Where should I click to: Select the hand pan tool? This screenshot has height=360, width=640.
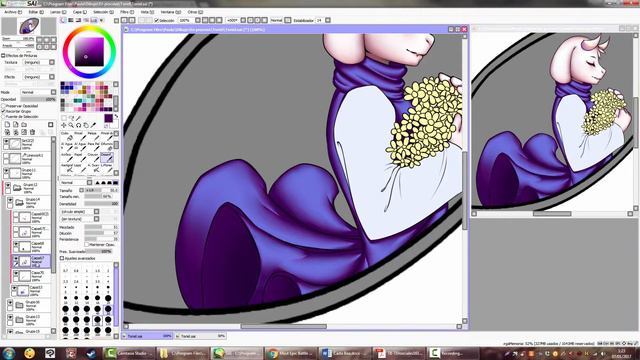click(x=86, y=125)
